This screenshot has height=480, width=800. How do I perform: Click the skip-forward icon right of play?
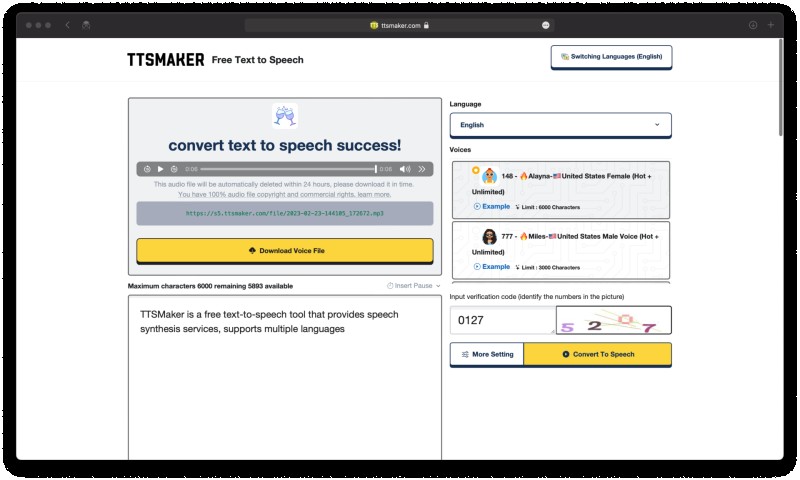(x=174, y=169)
